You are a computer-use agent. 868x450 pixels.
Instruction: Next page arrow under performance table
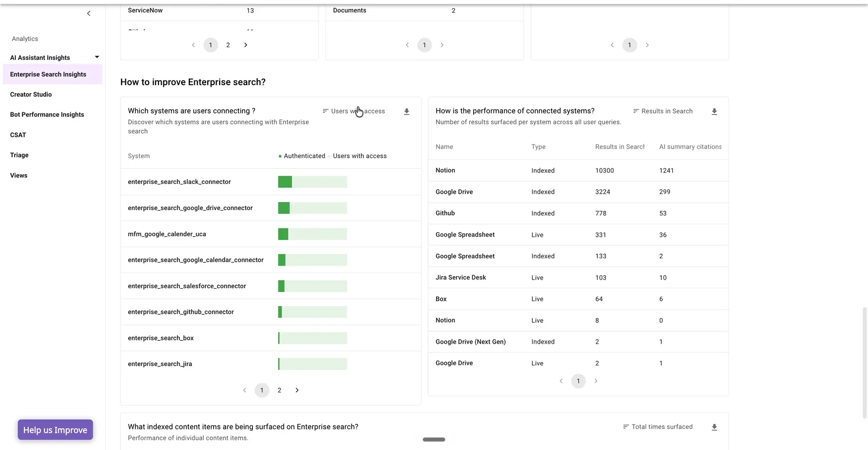pyautogui.click(x=596, y=381)
